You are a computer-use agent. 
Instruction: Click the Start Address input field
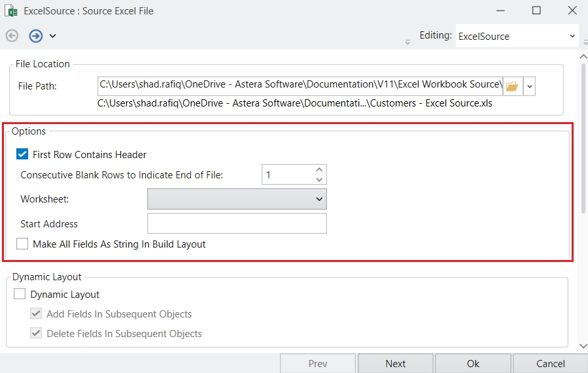pyautogui.click(x=237, y=223)
